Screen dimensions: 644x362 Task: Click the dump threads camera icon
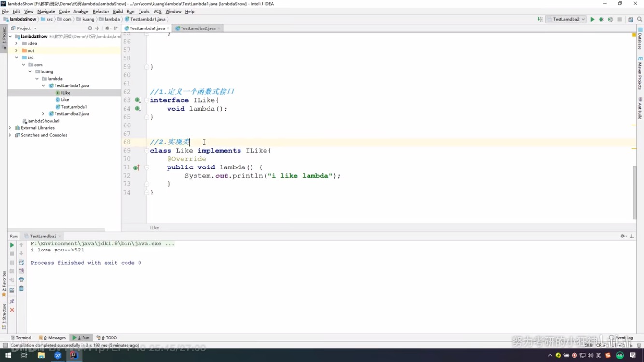(12, 271)
